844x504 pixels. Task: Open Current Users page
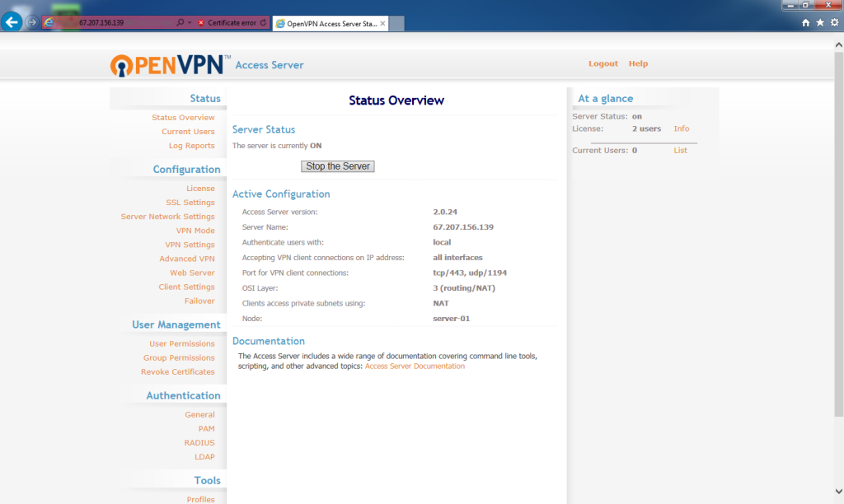click(x=188, y=131)
